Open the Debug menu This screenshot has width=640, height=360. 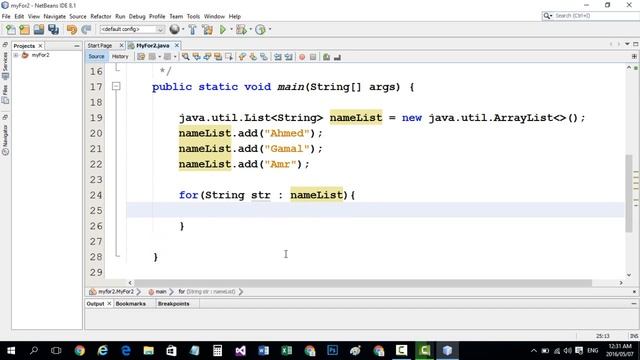pos(137,16)
